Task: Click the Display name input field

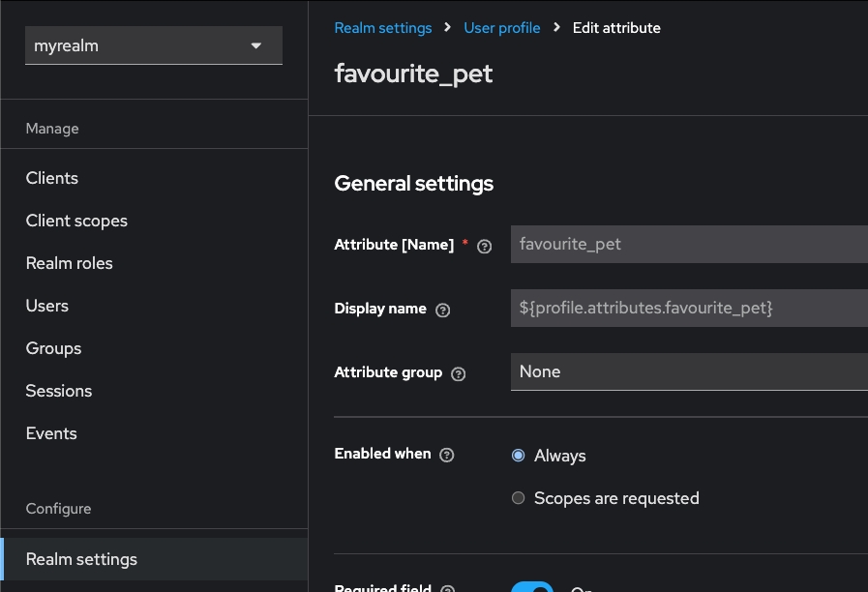Action: pos(688,308)
